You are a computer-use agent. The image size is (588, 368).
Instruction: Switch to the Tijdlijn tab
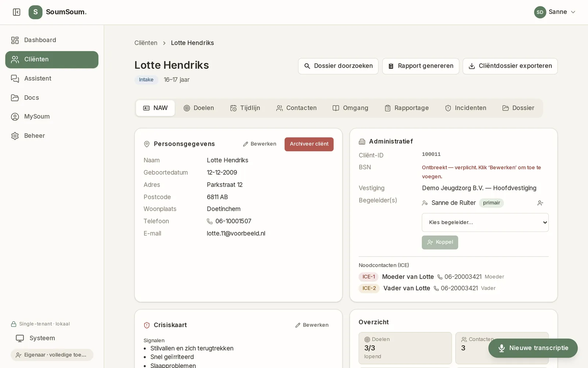245,108
